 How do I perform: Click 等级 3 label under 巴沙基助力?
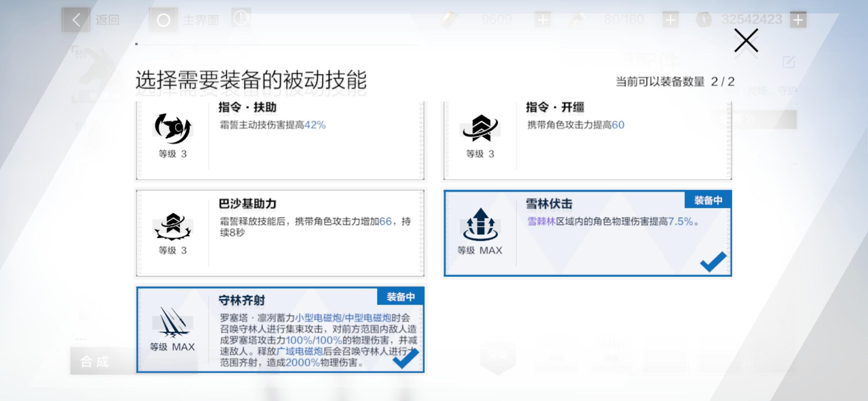tap(172, 250)
